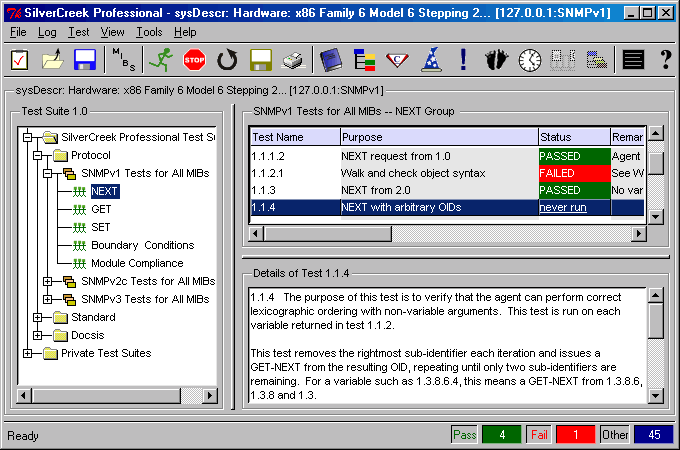This screenshot has height=450, width=680.
Task: Select the SET test group
Action: (101, 227)
